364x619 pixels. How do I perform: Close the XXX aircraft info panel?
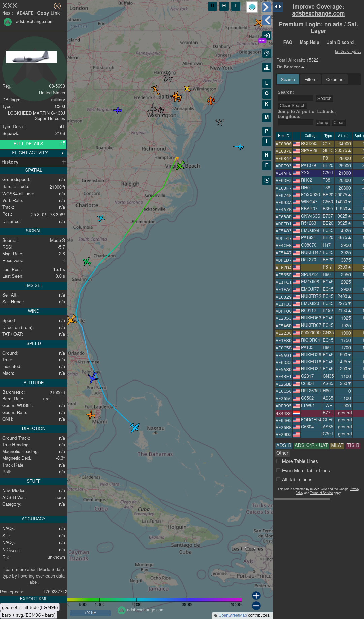[x=57, y=6]
